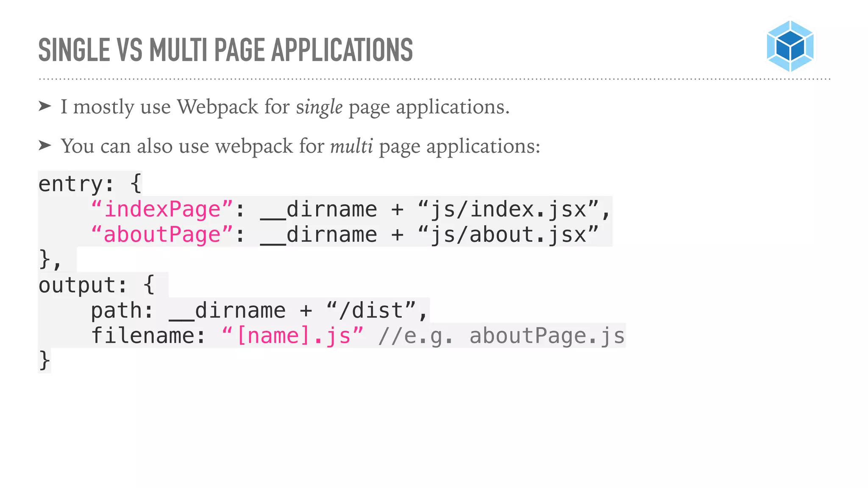The width and height of the screenshot is (868, 488).
Task: Click the pink string “[name].js”
Action: pos(292,336)
